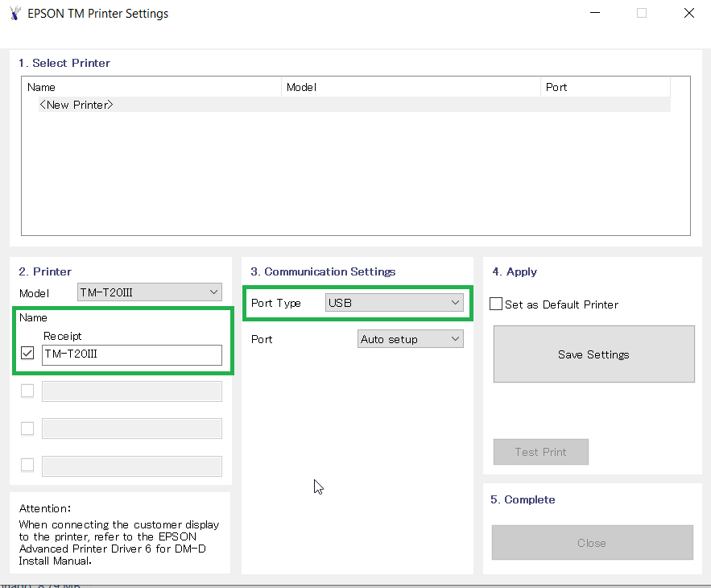This screenshot has width=711, height=588.
Task: Click the '2. Printer' heading
Action: pos(45,271)
